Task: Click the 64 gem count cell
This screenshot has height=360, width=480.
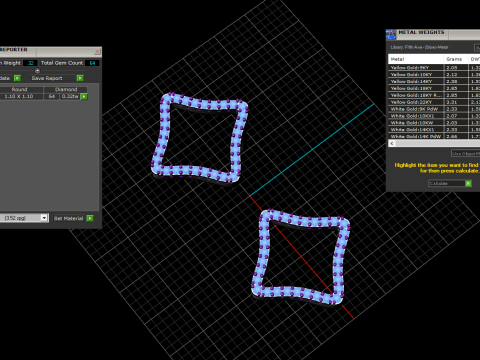Action: coord(52,96)
